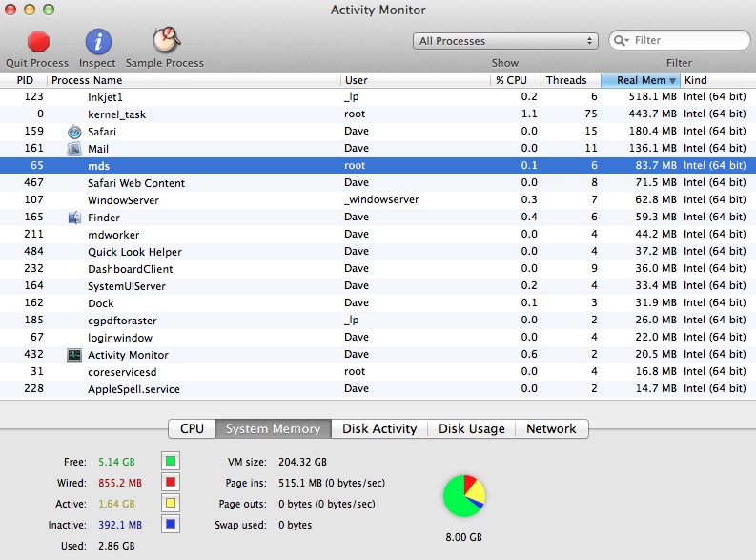This screenshot has width=756, height=560.
Task: Click the 5.14 GB Free value
Action: [x=116, y=462]
